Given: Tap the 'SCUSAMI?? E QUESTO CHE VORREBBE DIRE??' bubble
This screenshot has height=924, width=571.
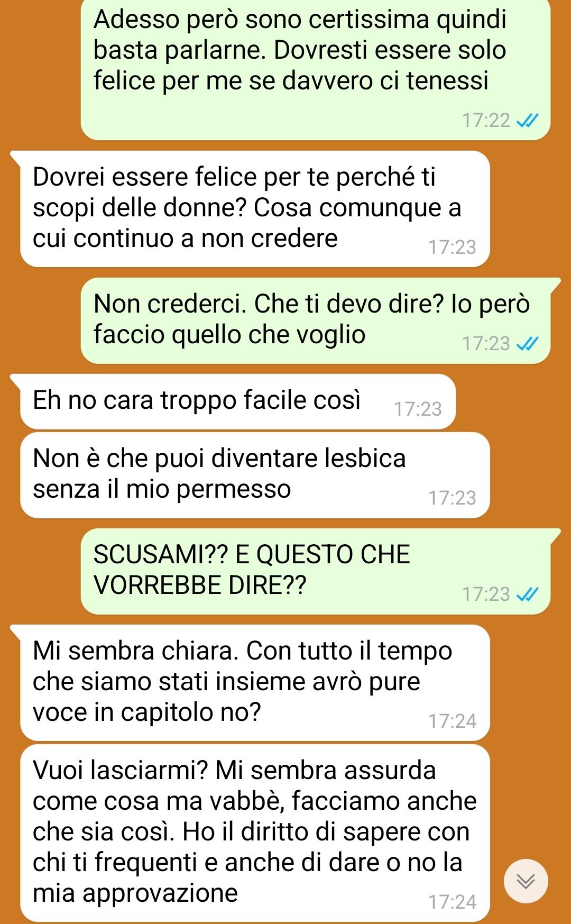Looking at the screenshot, I should [x=316, y=571].
